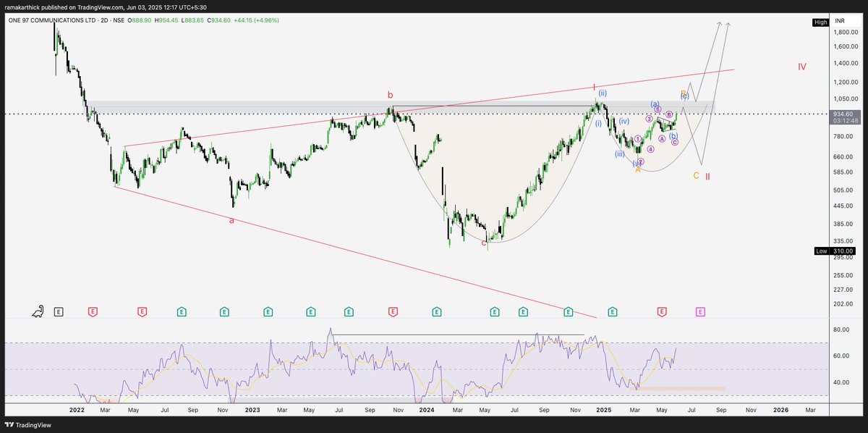The width and height of the screenshot is (868, 433).
Task: Select the red wave label IV
Action: [x=802, y=67]
